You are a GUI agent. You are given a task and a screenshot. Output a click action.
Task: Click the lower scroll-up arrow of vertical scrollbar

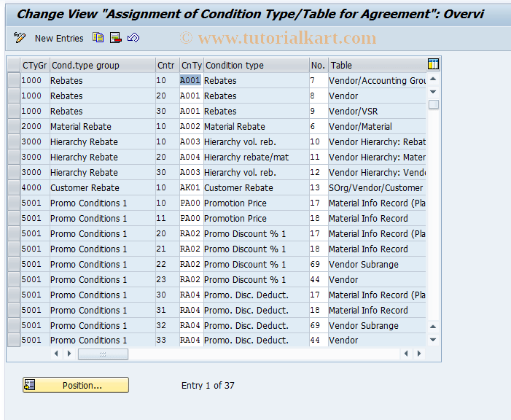click(433, 327)
